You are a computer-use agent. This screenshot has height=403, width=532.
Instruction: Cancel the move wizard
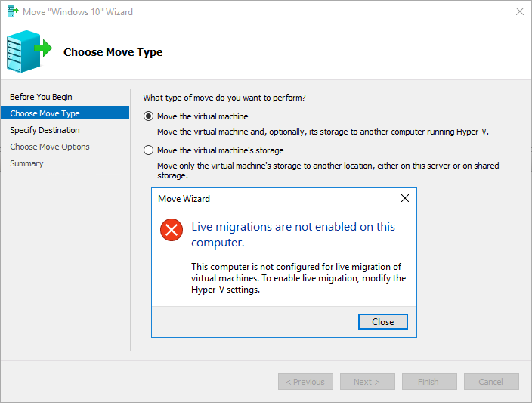[x=491, y=382]
